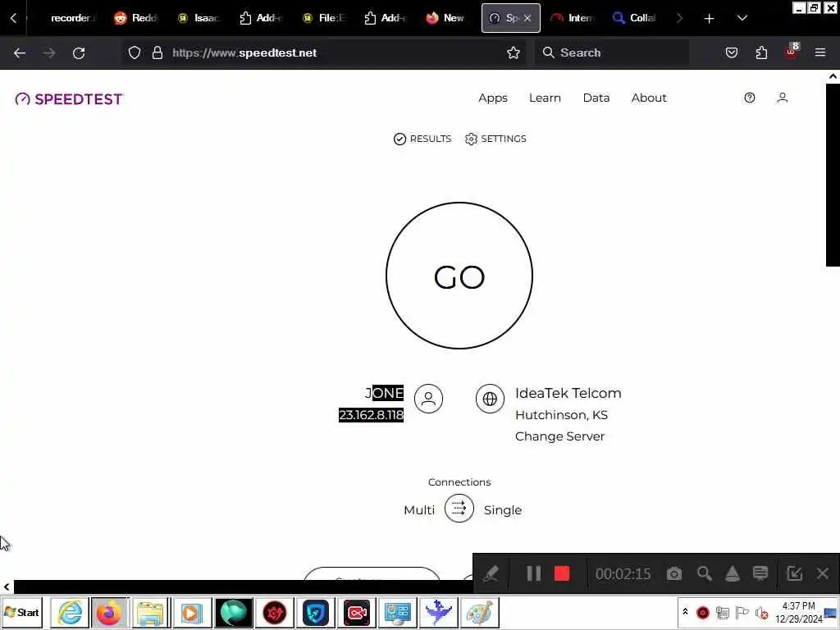
Task: Expand the list all tabs dropdown
Action: coord(742,18)
